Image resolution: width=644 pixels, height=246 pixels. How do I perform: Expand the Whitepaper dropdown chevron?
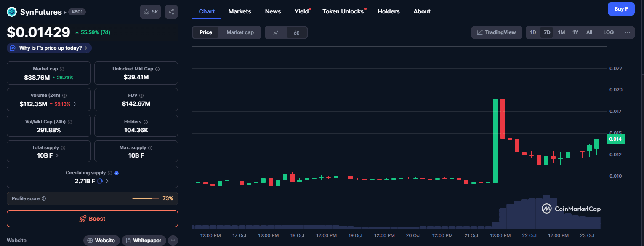(x=173, y=240)
